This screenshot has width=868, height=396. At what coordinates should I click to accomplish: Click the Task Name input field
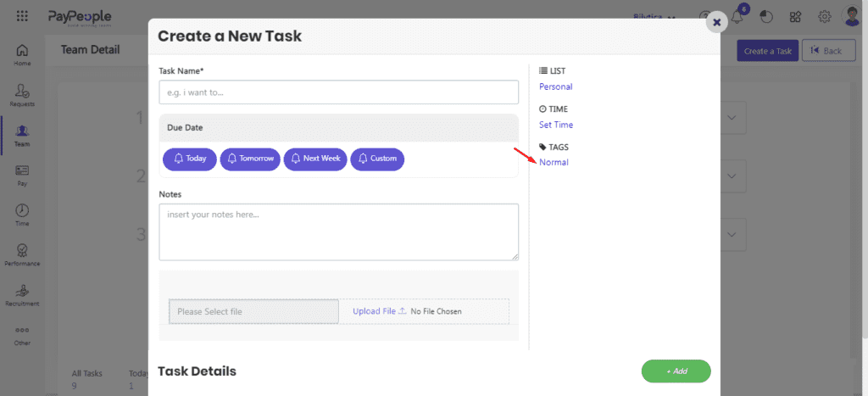coord(339,92)
